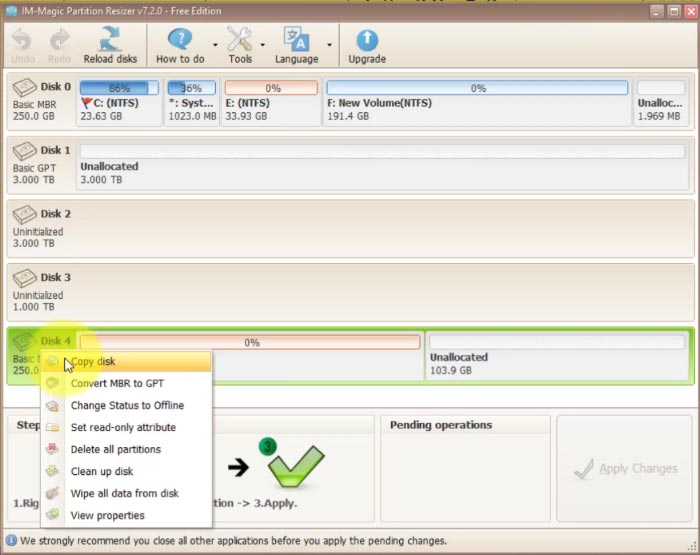Click the Change Status to Offline icon
This screenshot has width=700, height=555.
(52, 405)
